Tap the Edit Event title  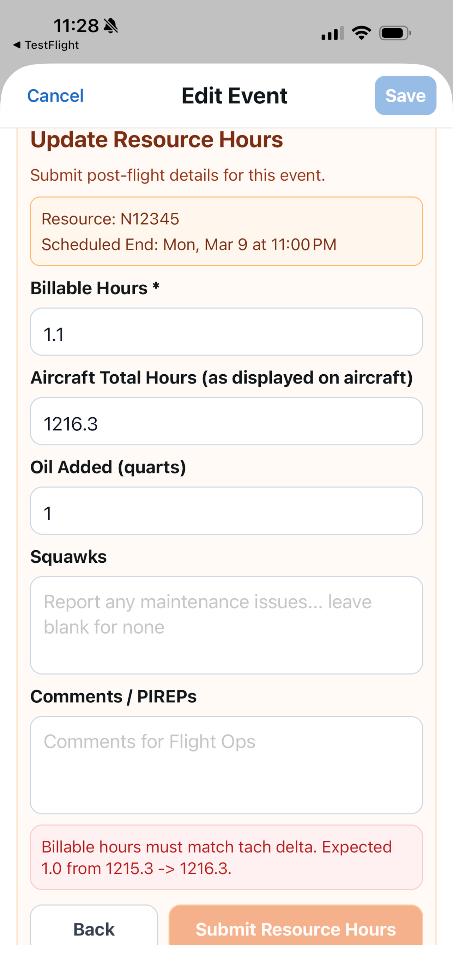tap(234, 96)
